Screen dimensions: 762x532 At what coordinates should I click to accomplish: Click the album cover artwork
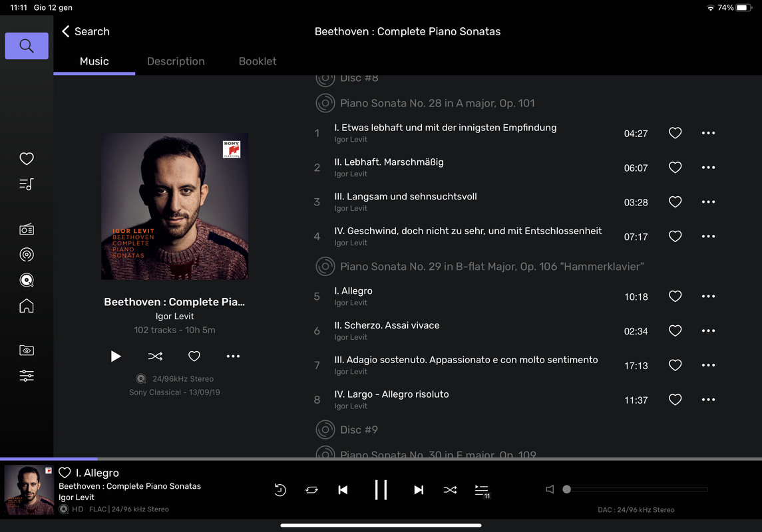click(x=174, y=206)
